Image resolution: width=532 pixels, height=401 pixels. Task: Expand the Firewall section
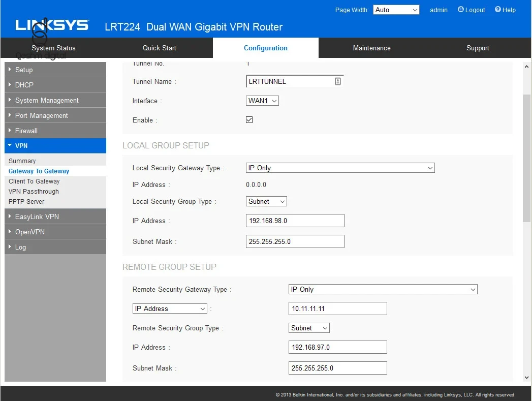tap(55, 131)
